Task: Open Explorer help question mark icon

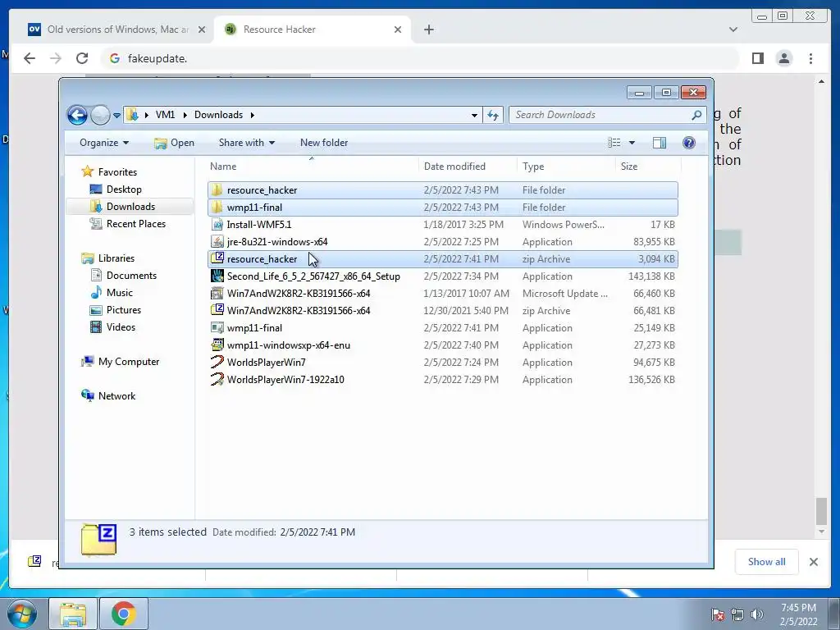Action: pos(689,143)
